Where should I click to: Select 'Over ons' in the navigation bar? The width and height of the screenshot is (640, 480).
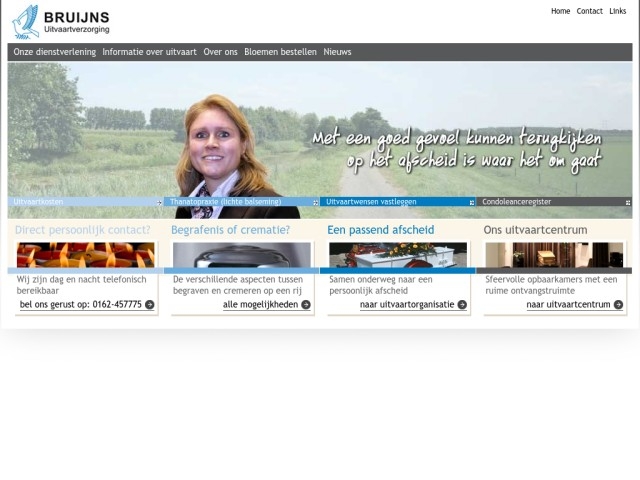point(220,52)
